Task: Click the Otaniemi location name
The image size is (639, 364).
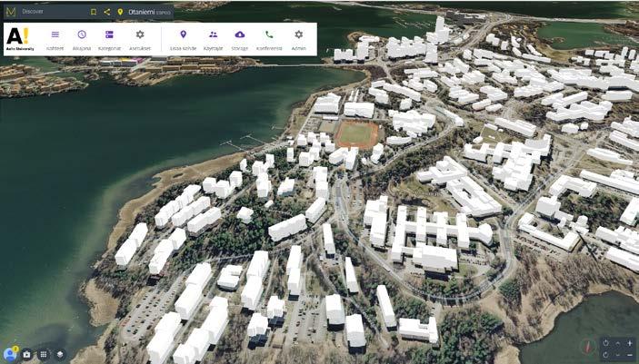Action: [x=142, y=12]
